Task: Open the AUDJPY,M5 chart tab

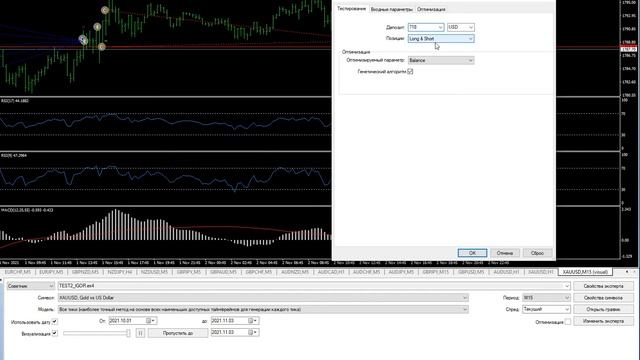Action: click(401, 272)
